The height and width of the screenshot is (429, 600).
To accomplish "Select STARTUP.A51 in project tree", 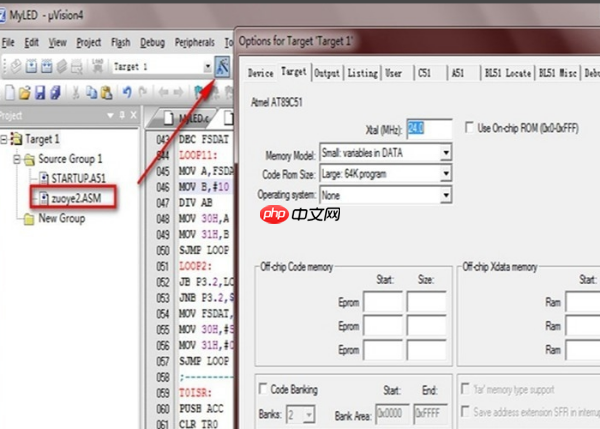I will 78,178.
